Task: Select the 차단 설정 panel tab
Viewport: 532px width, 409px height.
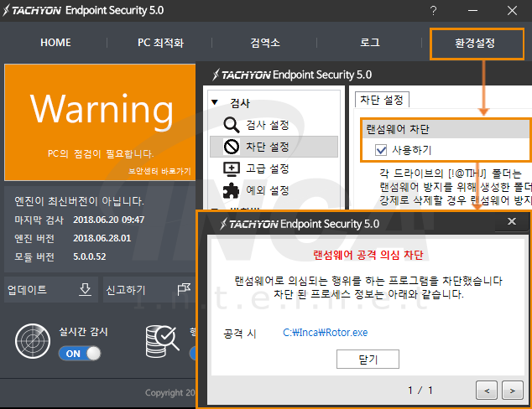Action: tap(382, 100)
